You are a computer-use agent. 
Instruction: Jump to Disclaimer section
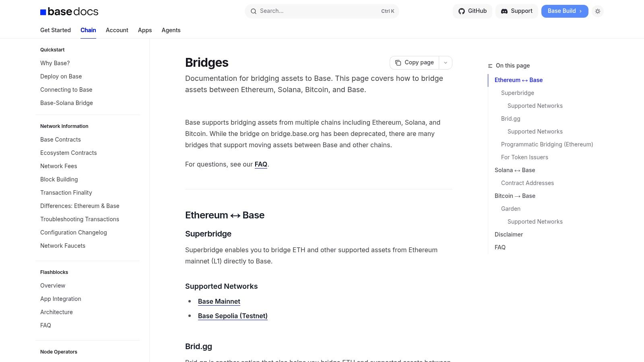(x=509, y=234)
